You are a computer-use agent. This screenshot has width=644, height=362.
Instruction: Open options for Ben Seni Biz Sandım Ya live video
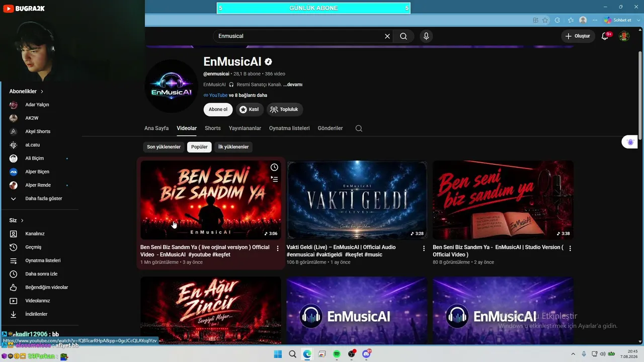278,248
